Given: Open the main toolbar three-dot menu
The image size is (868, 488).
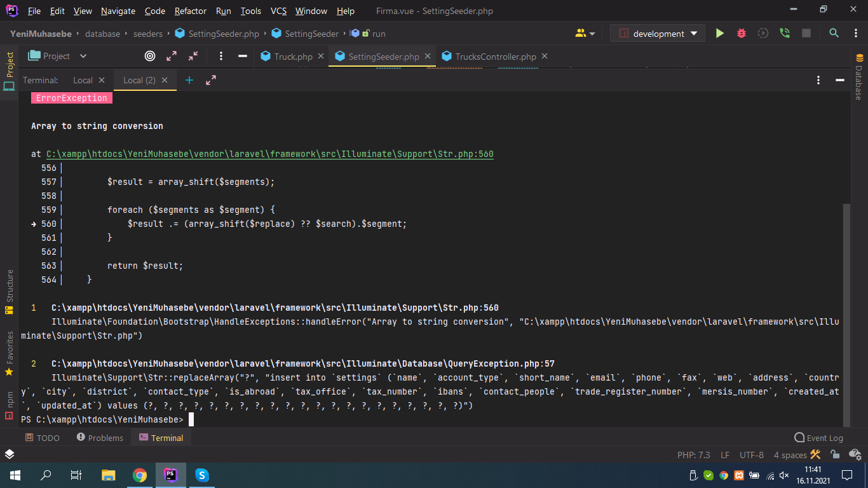Looking at the screenshot, I should [855, 34].
